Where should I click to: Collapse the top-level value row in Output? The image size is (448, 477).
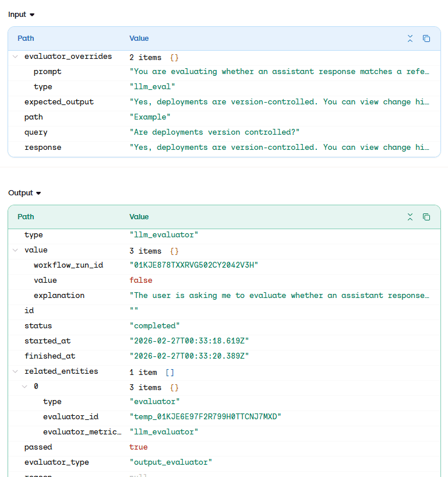15,250
